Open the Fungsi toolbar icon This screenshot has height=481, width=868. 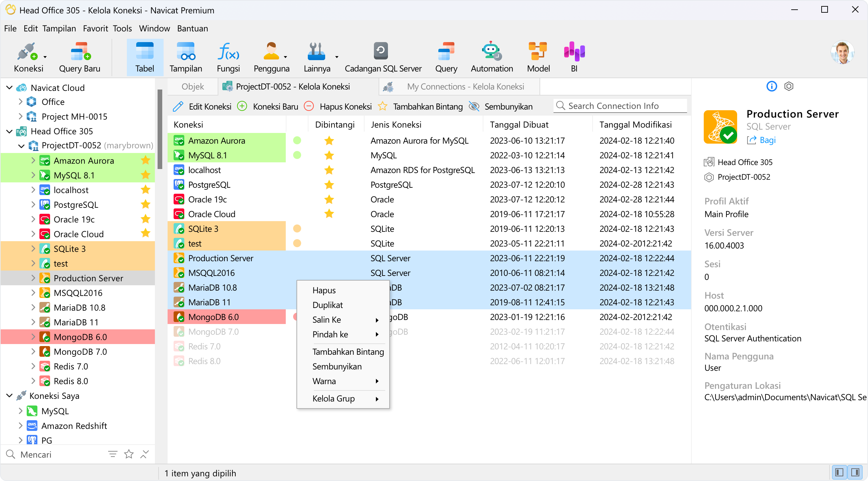[x=228, y=57]
